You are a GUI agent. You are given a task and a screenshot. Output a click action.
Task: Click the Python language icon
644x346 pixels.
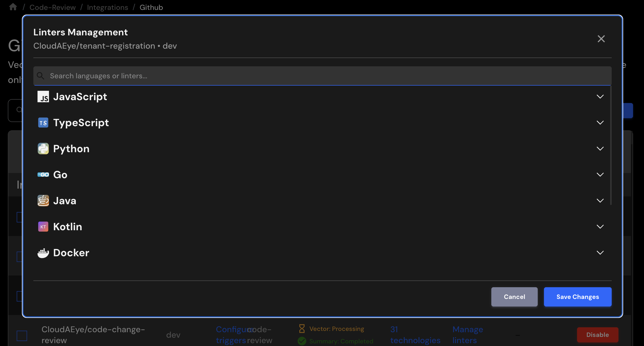43,149
